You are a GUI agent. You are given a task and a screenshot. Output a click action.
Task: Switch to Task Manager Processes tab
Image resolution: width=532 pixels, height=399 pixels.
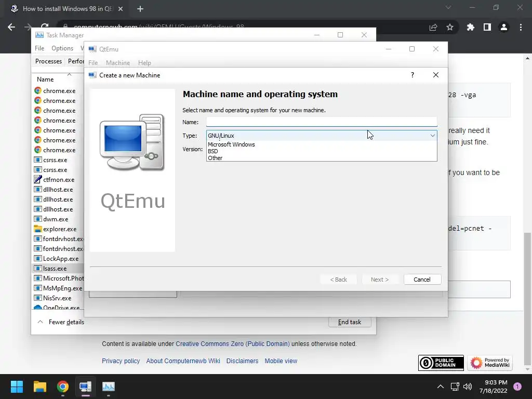pos(48,61)
